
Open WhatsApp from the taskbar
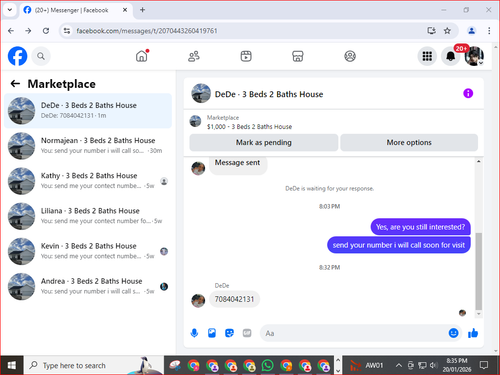pyautogui.click(x=267, y=365)
